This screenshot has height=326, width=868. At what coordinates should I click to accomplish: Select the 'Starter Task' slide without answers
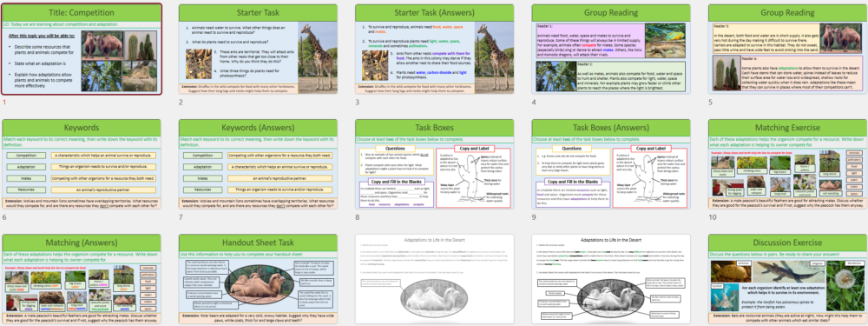pos(258,49)
